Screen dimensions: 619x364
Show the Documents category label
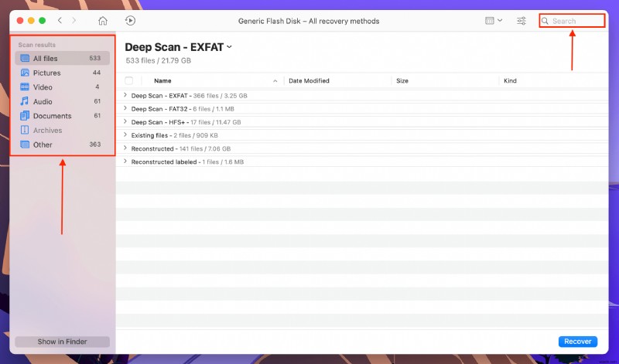(x=52, y=116)
